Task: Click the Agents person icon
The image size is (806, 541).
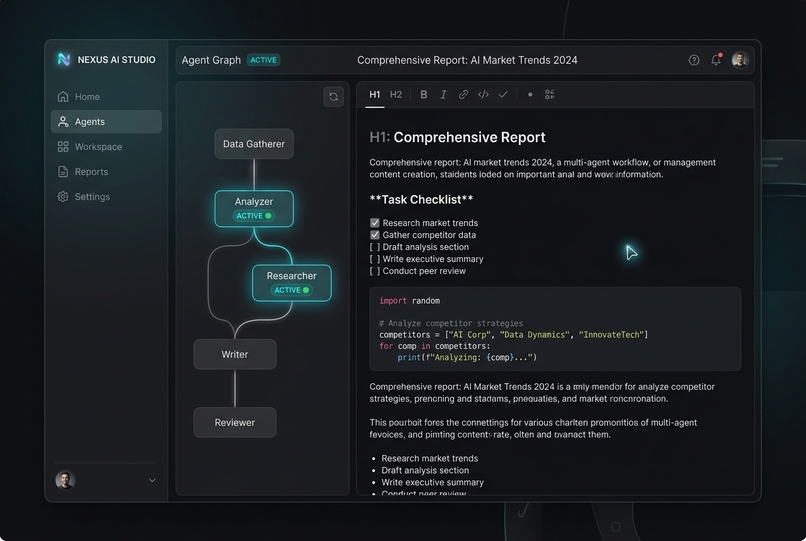Action: (63, 122)
